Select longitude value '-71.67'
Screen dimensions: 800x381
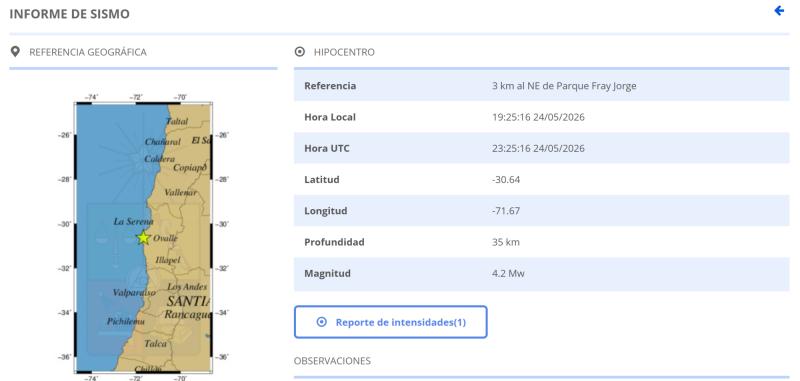506,211
